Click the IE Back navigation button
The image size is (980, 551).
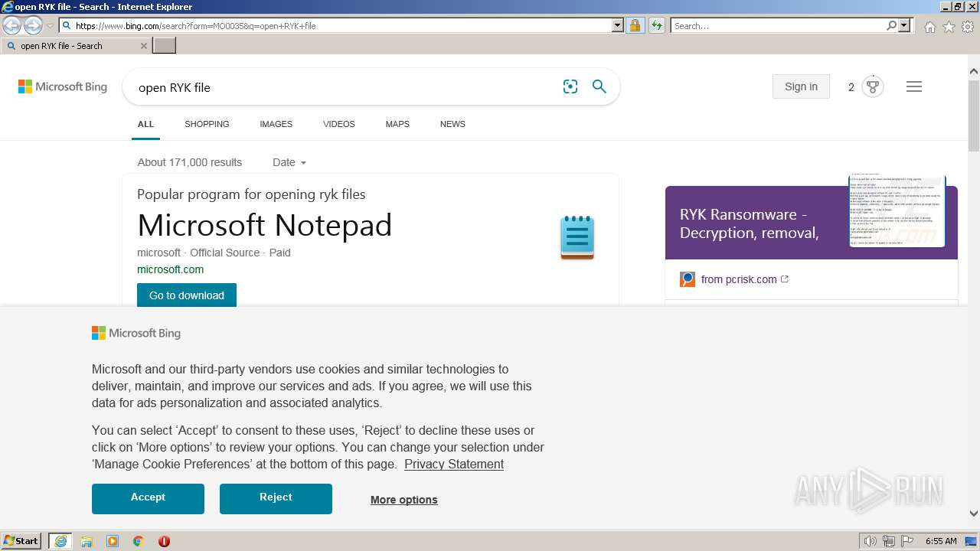(x=12, y=26)
